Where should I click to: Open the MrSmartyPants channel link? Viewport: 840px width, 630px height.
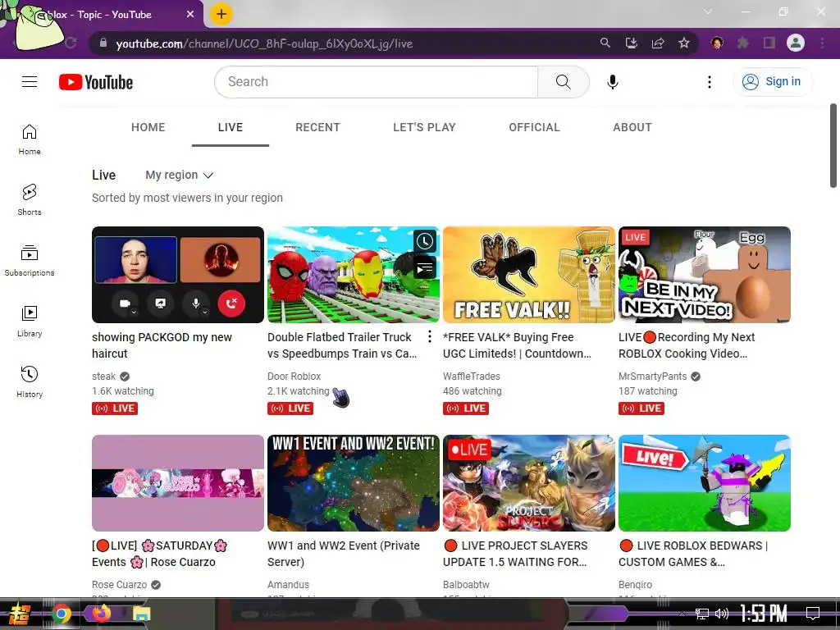[x=652, y=377]
